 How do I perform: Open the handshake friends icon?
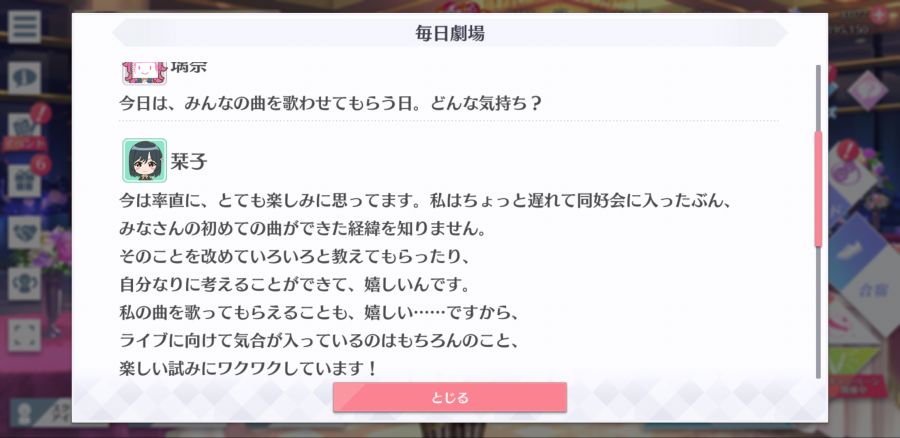pos(24,232)
